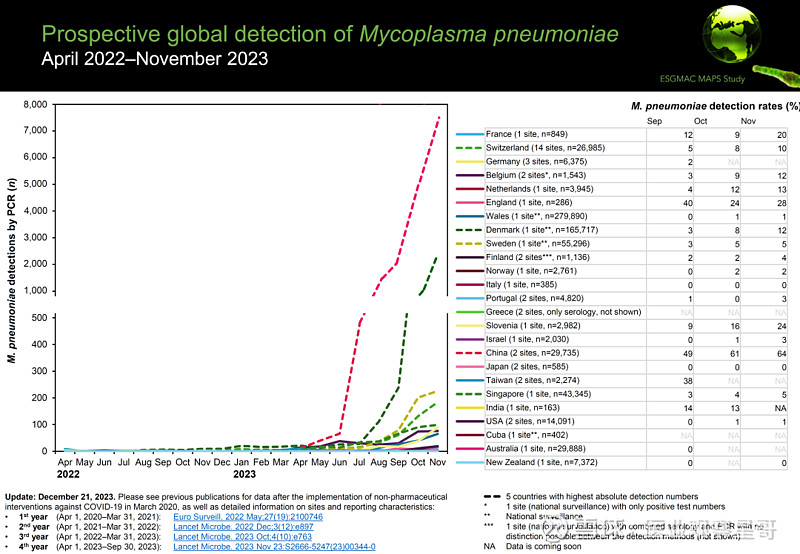Click the 2023 year label on the x-axis
This screenshot has width=800, height=554.
pyautogui.click(x=242, y=475)
